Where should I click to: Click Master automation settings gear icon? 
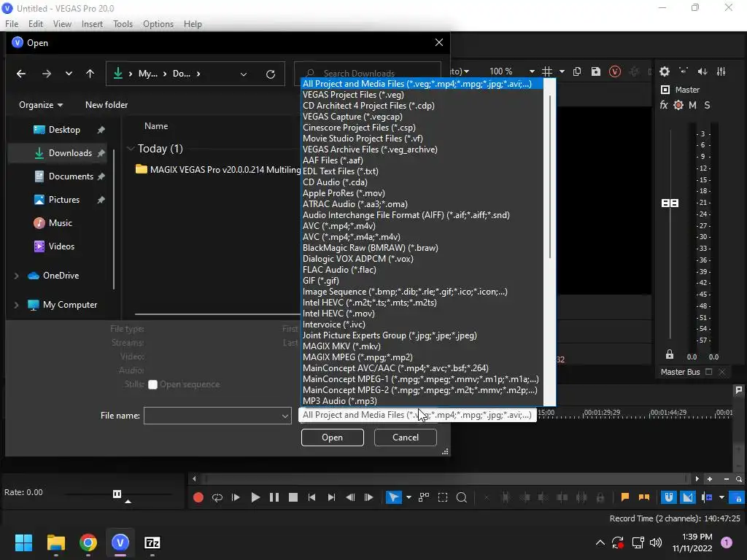[678, 105]
